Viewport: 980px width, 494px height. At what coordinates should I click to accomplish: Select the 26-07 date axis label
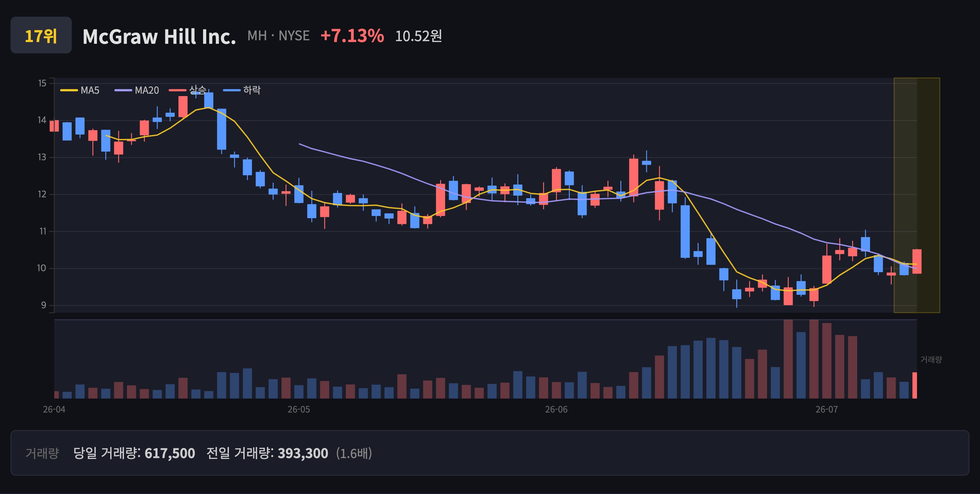click(827, 409)
